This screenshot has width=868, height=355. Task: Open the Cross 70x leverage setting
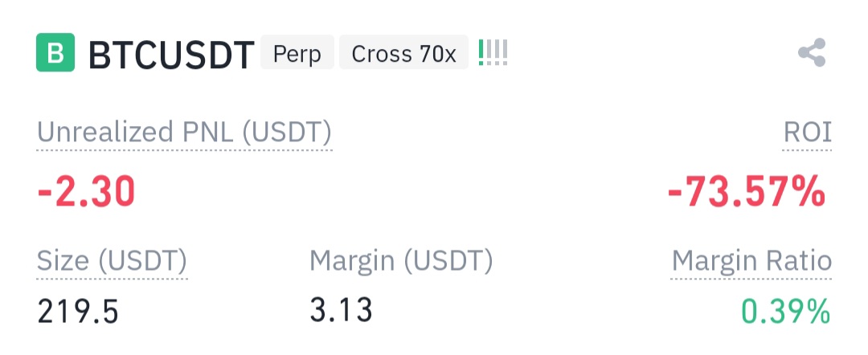[x=403, y=52]
